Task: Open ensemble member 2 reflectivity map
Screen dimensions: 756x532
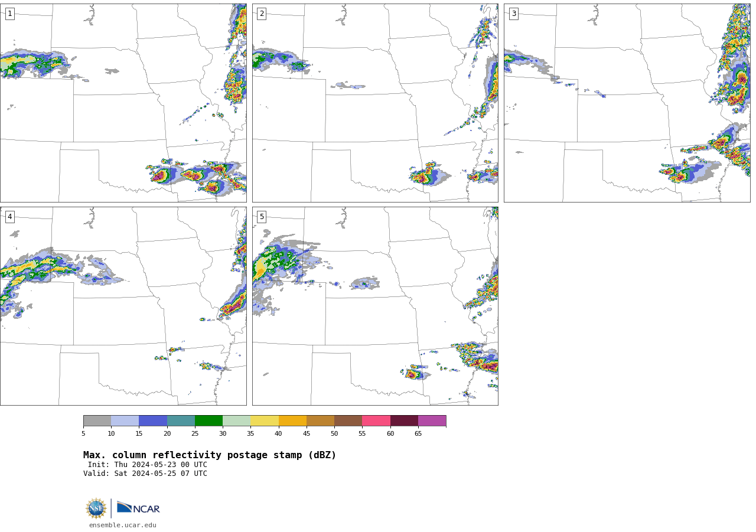Action: [x=375, y=103]
